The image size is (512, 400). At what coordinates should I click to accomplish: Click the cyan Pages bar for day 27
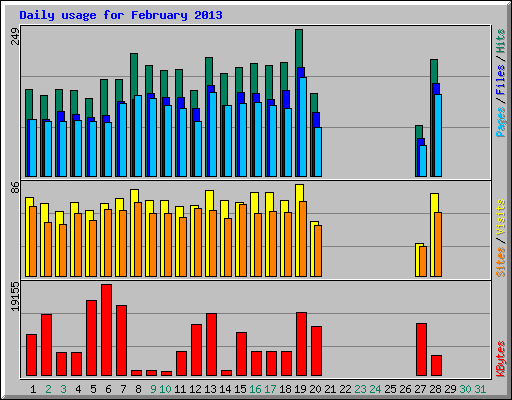(423, 161)
